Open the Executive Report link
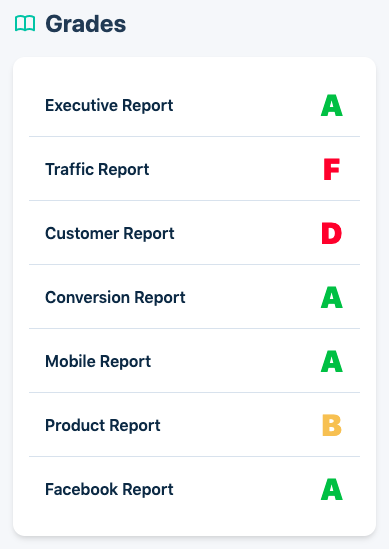The height and width of the screenshot is (549, 389). tap(109, 105)
